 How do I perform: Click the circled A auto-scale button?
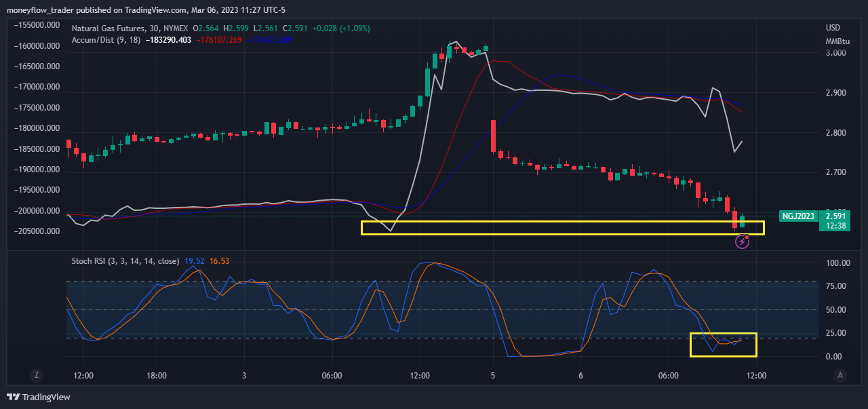(840, 375)
